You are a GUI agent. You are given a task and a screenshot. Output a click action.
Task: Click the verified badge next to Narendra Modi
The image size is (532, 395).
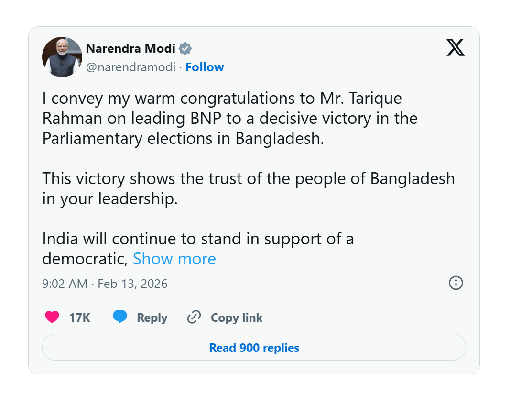click(x=185, y=48)
